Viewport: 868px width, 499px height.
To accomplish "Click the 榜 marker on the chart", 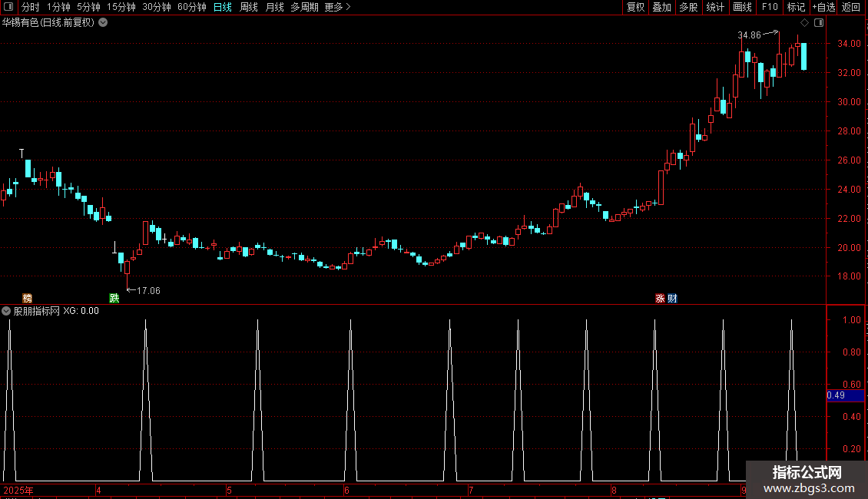I will [x=27, y=298].
